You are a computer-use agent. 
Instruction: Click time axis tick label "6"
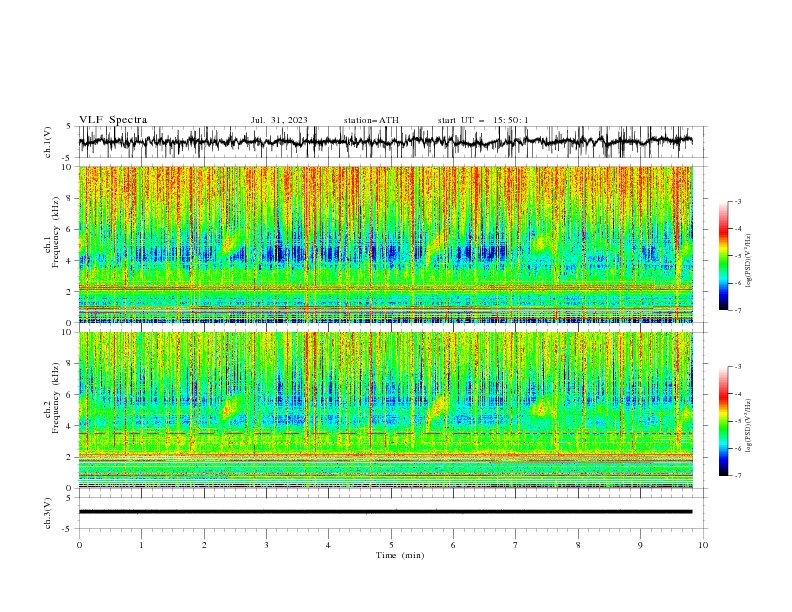click(x=453, y=545)
